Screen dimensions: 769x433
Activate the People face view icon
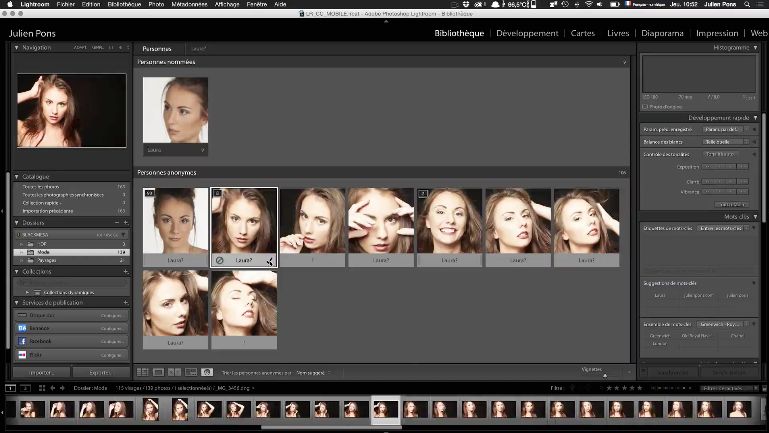pos(207,372)
